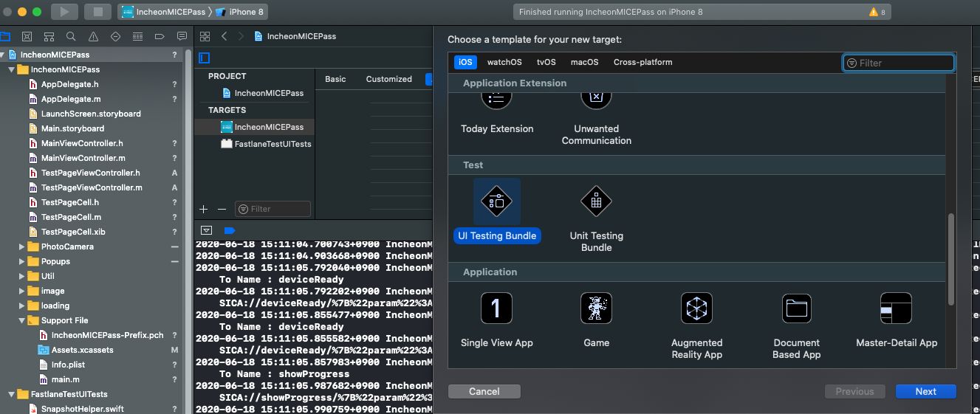Select the Unwanted Communication template
This screenshot has width=980, height=414.
click(597, 120)
